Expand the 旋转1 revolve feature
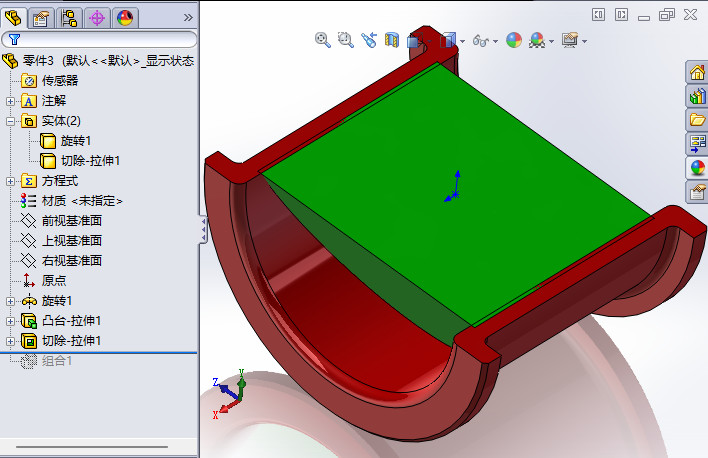 (10, 301)
